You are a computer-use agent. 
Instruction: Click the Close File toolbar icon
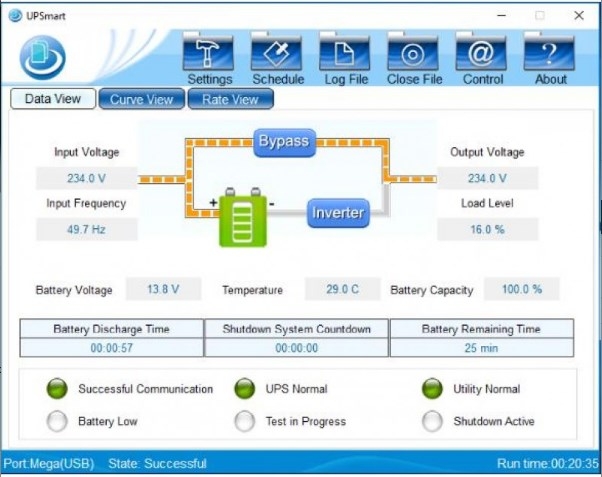tap(414, 54)
